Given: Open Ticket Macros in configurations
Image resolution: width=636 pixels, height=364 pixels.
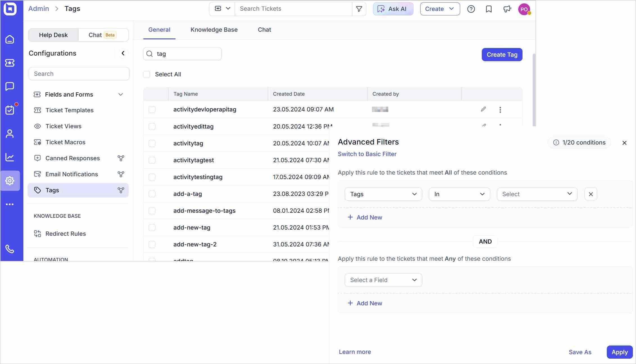Looking at the screenshot, I should [x=65, y=142].
